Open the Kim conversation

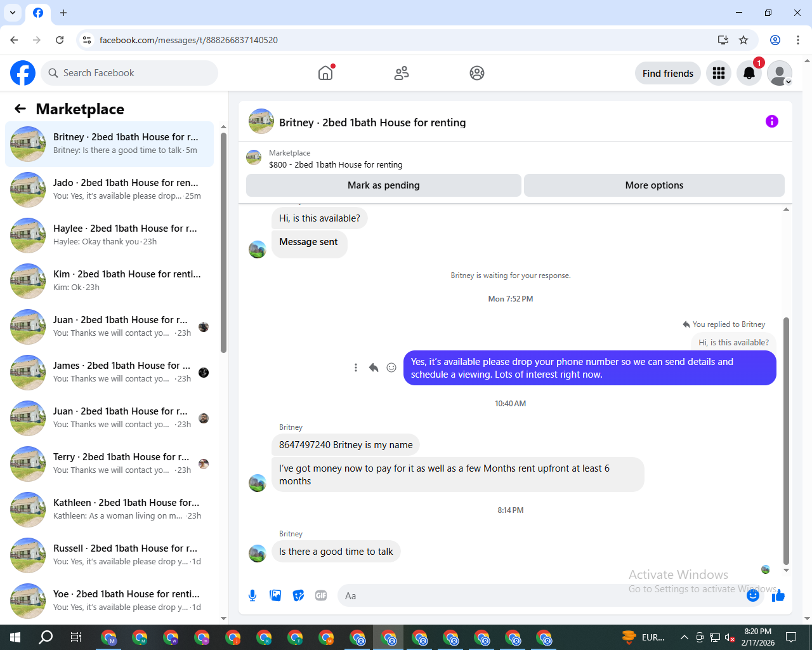110,281
